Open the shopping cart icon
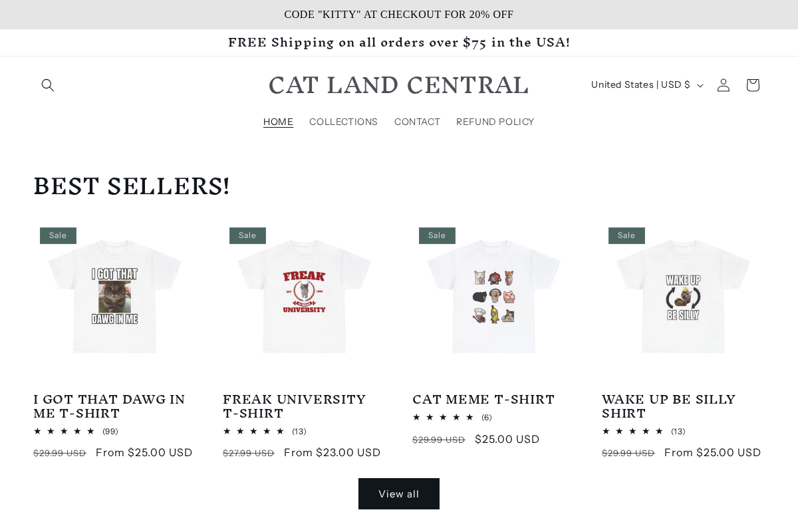Viewport: 798px width, 532px height. click(752, 85)
